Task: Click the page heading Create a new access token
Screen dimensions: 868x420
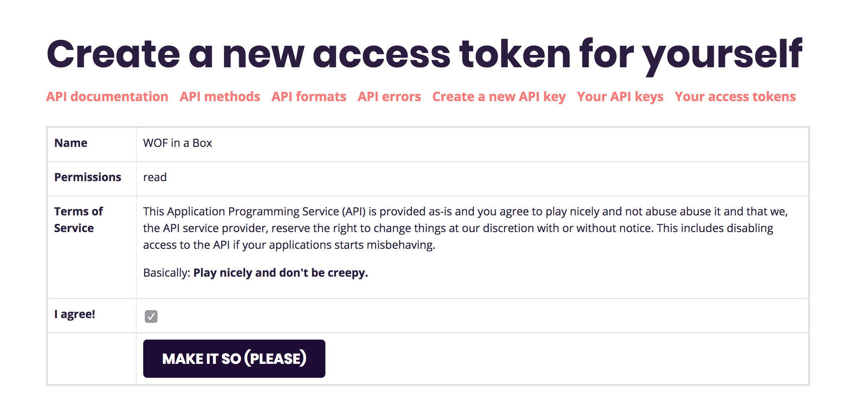Action: tap(424, 55)
